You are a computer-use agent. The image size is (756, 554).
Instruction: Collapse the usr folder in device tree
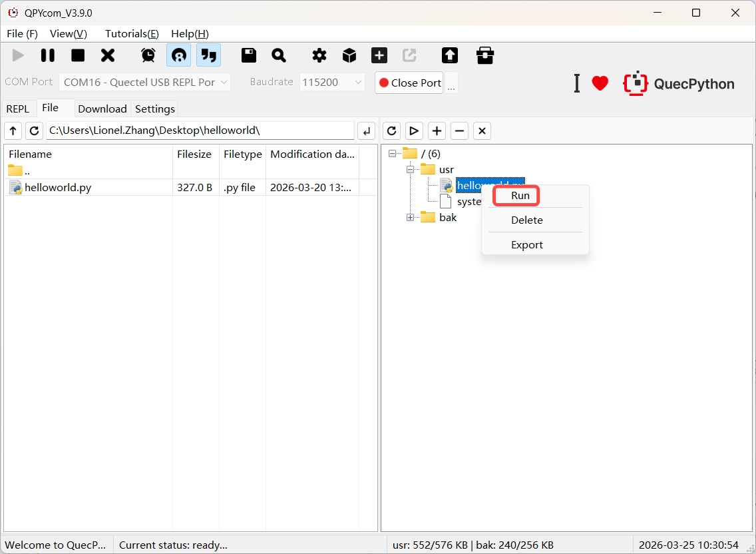411,170
